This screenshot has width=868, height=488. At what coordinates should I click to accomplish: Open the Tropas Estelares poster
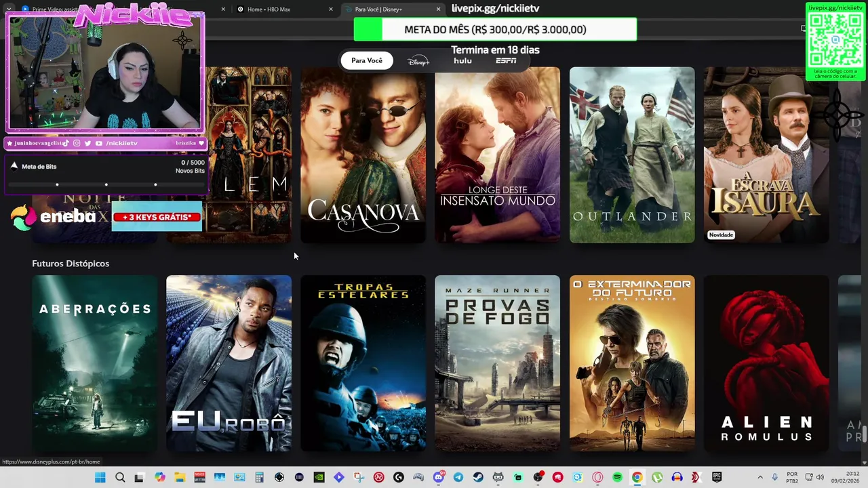[363, 363]
